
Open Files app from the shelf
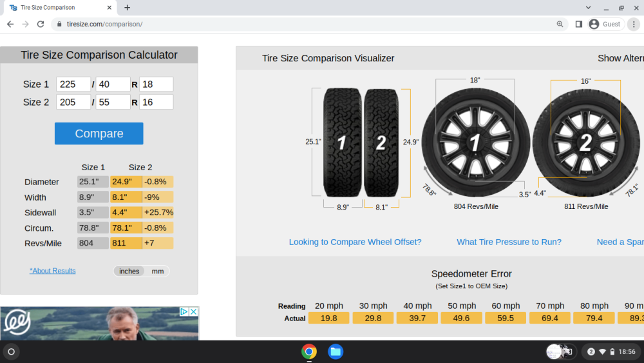tap(336, 351)
